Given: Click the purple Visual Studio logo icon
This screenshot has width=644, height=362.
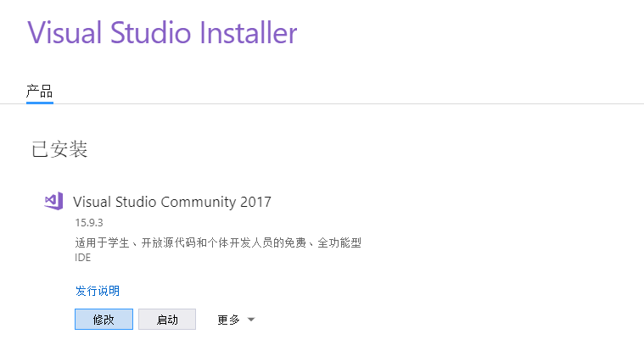Looking at the screenshot, I should 53,201.
